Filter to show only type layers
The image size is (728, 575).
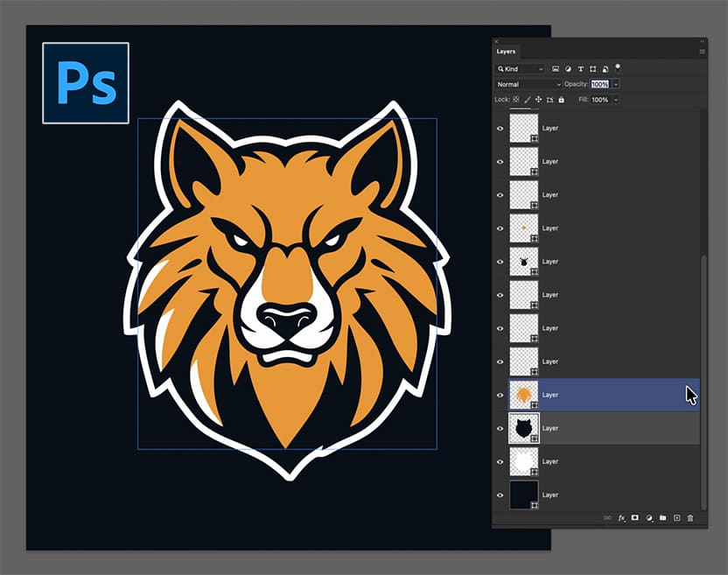pyautogui.click(x=580, y=68)
